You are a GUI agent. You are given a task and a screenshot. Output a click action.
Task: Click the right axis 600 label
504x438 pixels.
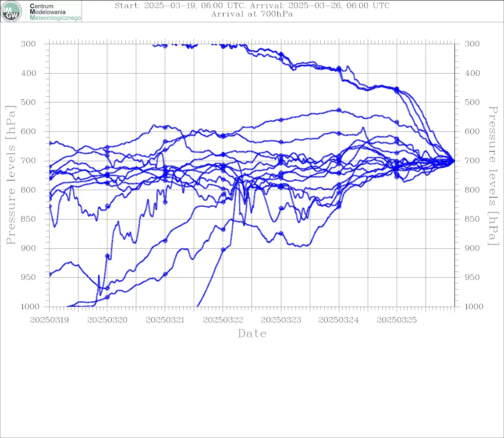click(x=472, y=131)
